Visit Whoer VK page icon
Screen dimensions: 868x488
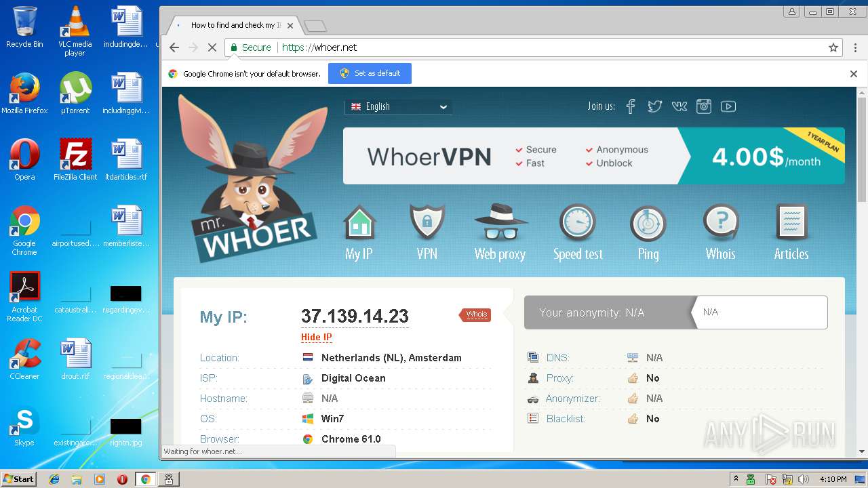[x=679, y=106]
